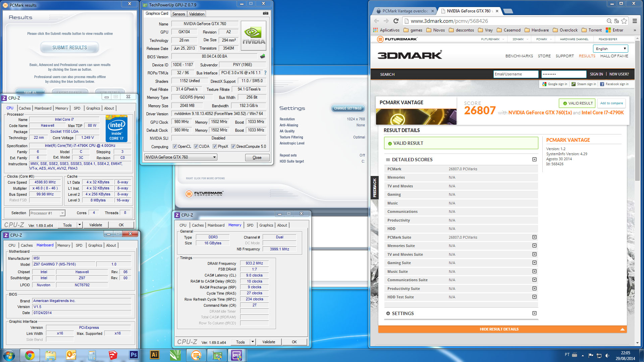Open Windows Explorer in the taskbar
Viewport: 644px width, 362px height.
[51, 355]
